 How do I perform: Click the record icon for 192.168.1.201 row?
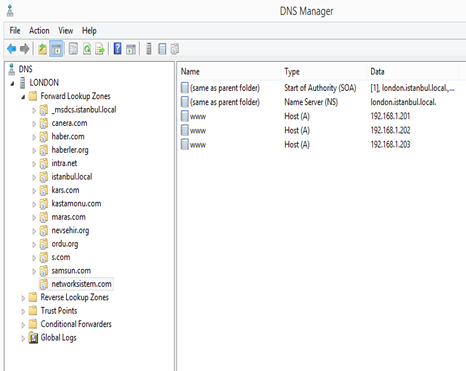(x=185, y=116)
